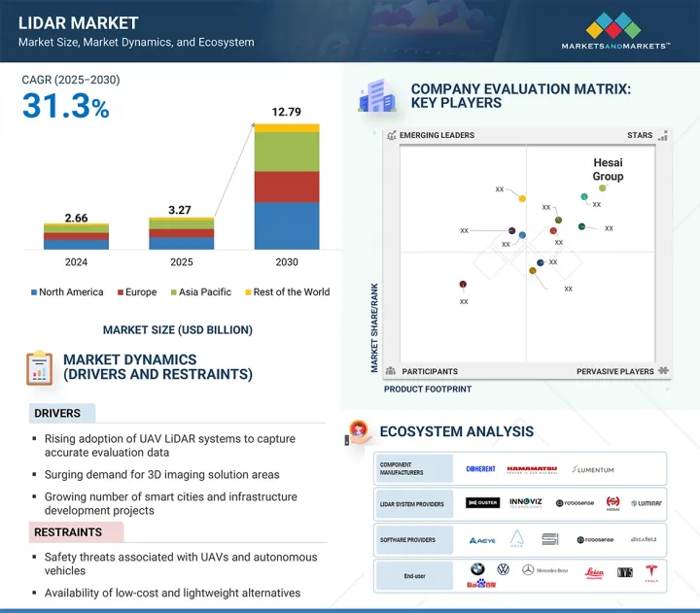Select the Coherent company logo

click(x=481, y=469)
